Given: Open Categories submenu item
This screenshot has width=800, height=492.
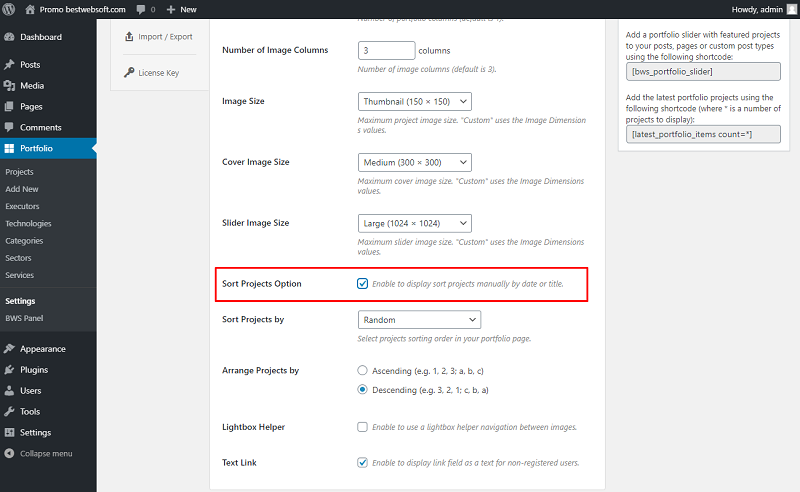Looking at the screenshot, I should pyautogui.click(x=24, y=241).
